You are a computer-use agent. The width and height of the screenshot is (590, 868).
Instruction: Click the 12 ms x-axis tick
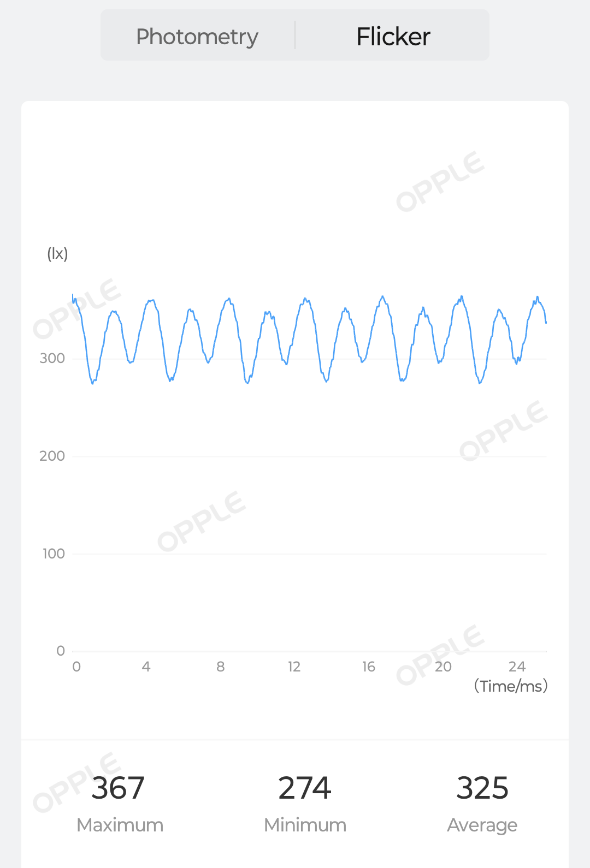294,667
